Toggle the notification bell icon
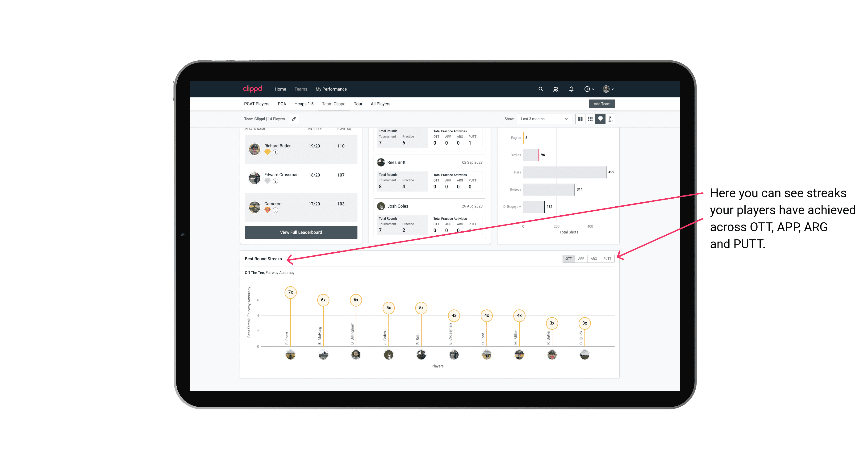 (x=571, y=89)
